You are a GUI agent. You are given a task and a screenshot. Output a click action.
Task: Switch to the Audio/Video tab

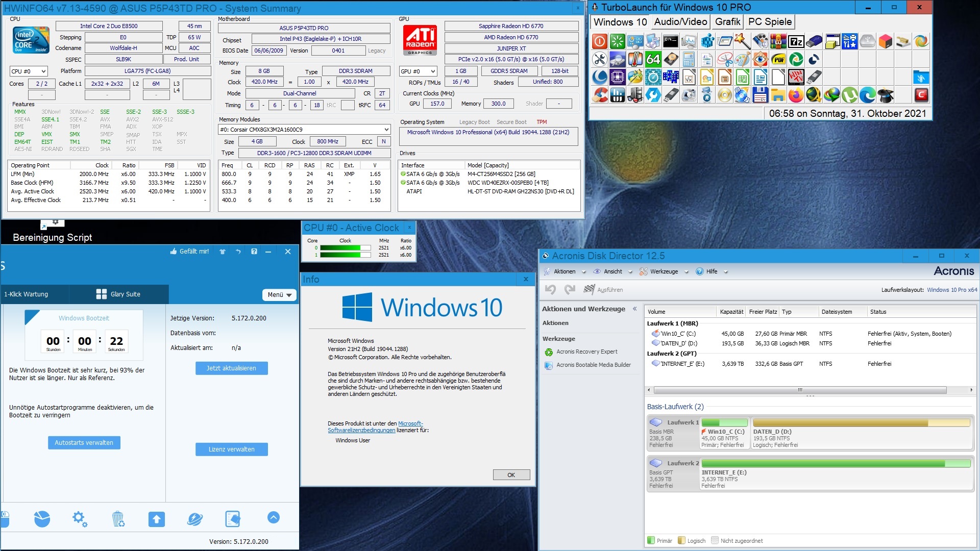tap(680, 22)
